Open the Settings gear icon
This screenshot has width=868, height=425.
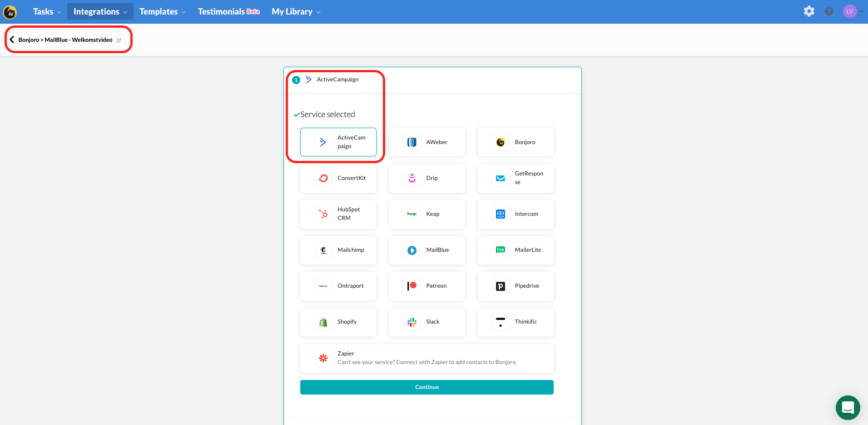809,11
